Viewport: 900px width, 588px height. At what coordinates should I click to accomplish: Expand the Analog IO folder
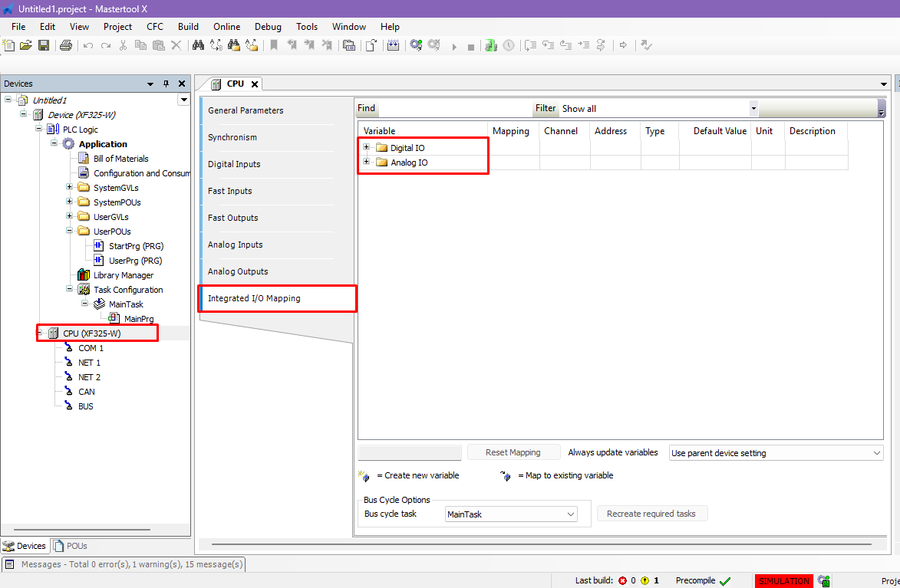click(367, 162)
